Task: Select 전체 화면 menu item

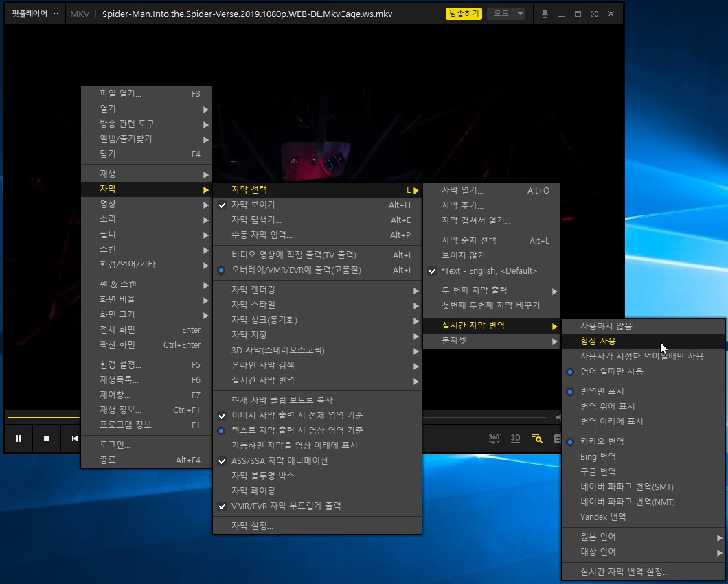Action: coord(146,330)
